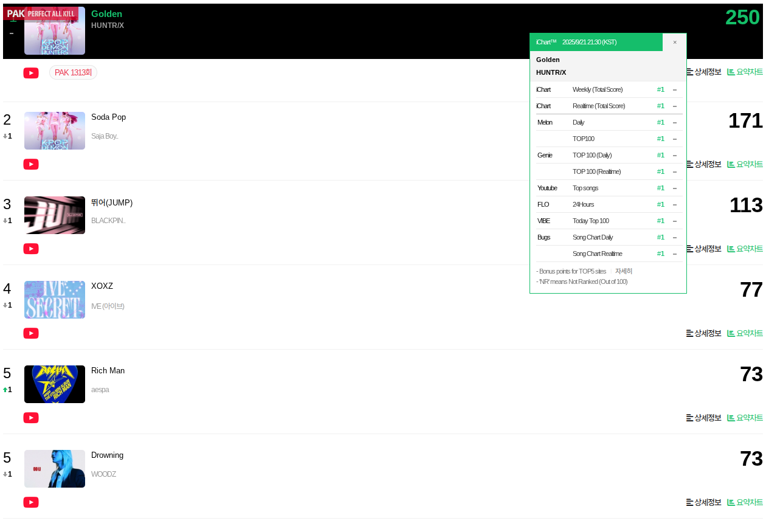This screenshot has width=766, height=532.
Task: Click Realtime (Total Score) row in popup
Action: tap(609, 106)
